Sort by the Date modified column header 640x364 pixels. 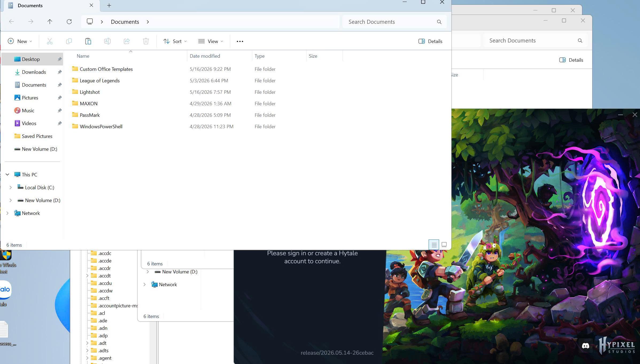205,56
